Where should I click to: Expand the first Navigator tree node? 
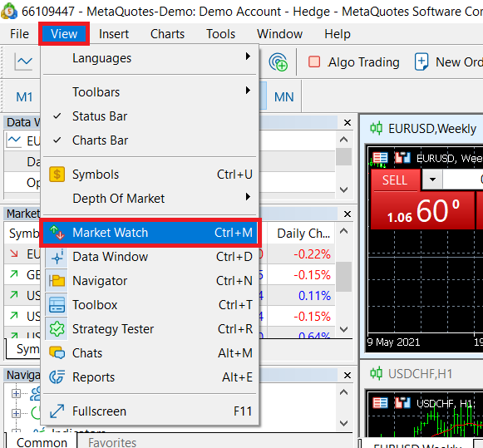(16, 393)
